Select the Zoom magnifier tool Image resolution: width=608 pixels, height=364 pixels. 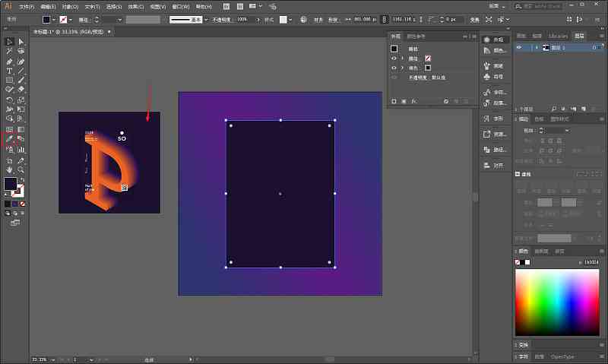[21, 170]
